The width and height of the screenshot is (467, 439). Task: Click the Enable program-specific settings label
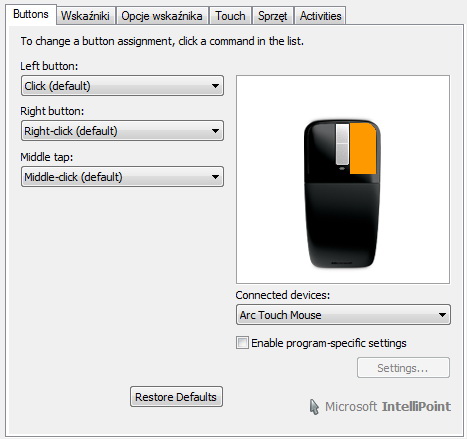[x=329, y=343]
